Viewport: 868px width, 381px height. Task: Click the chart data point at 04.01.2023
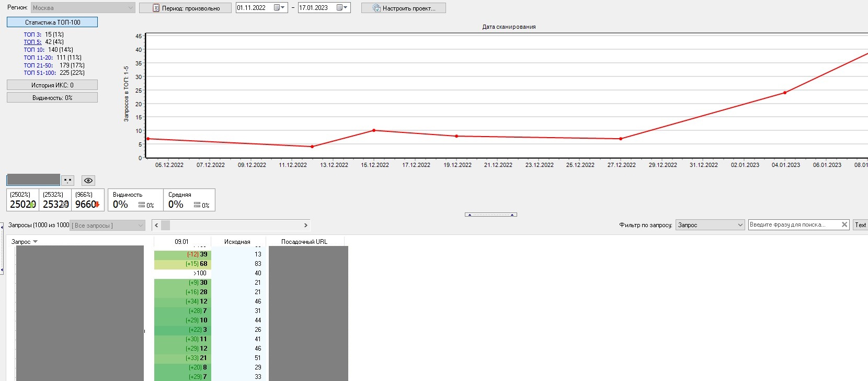pyautogui.click(x=785, y=93)
